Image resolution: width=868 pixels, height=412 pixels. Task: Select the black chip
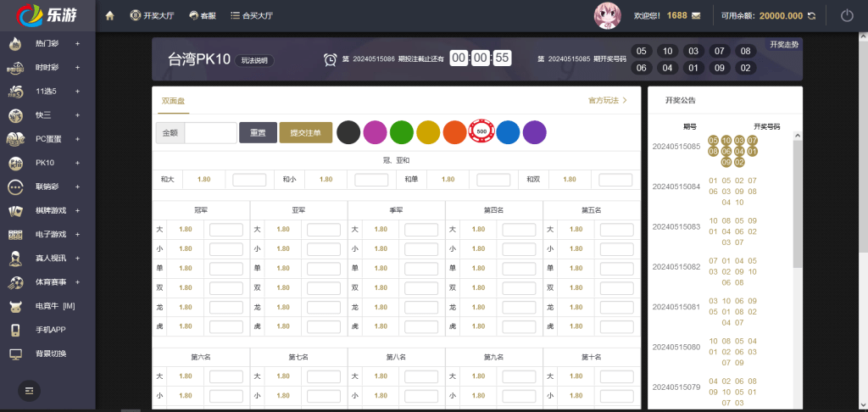[x=348, y=131]
